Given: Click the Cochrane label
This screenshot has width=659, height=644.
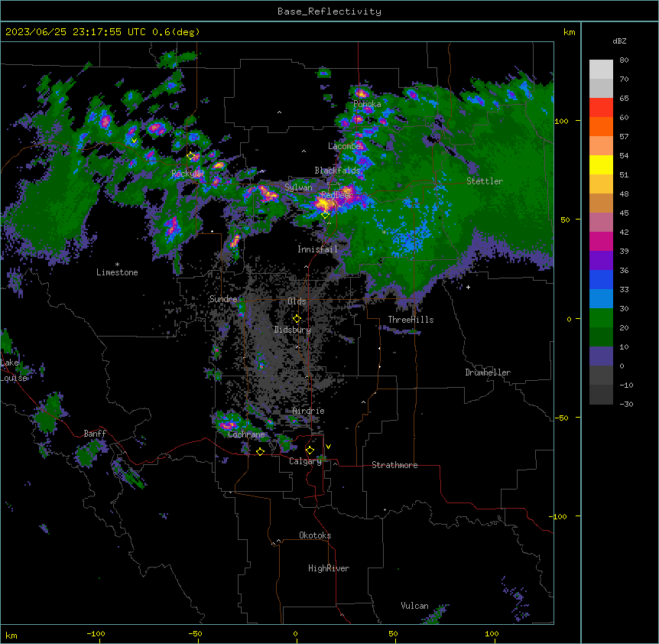Looking at the screenshot, I should coord(246,434).
